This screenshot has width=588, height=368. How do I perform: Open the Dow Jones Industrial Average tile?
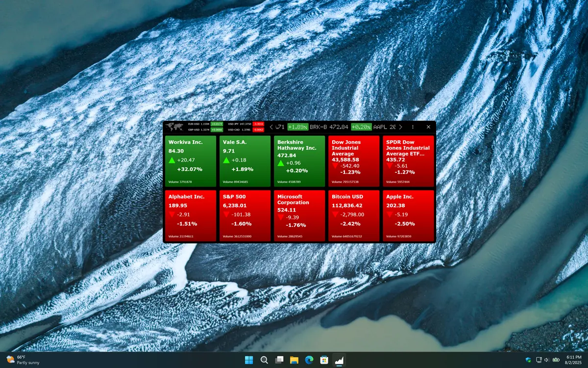(354, 161)
